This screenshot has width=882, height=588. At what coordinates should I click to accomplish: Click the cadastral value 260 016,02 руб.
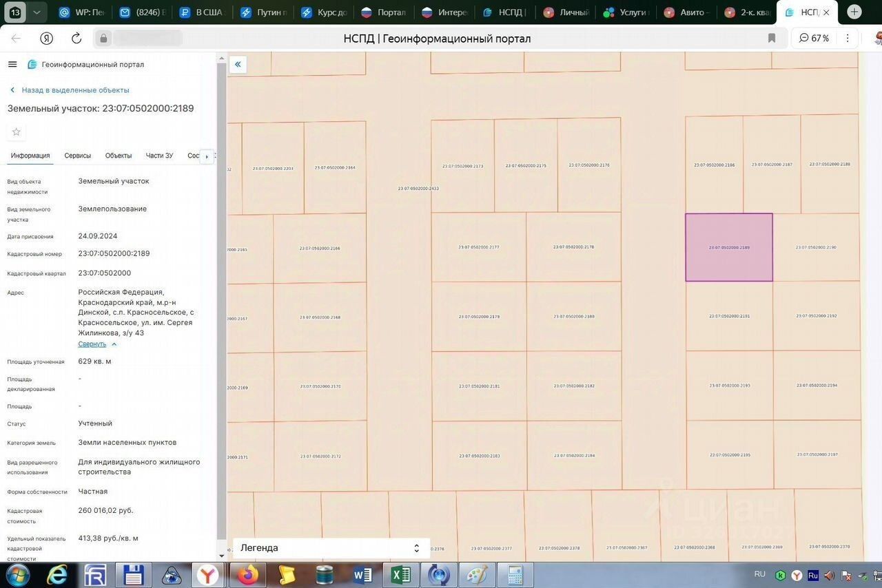(x=106, y=511)
